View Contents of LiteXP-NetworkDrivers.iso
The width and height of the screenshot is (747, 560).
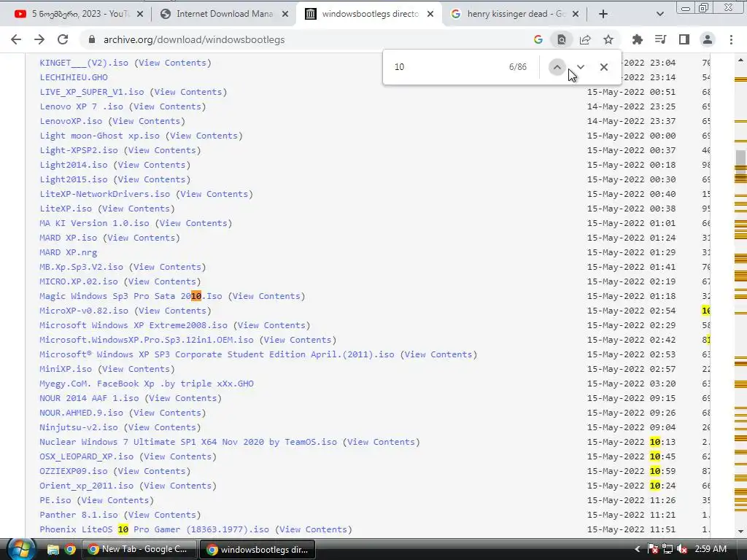pos(214,194)
